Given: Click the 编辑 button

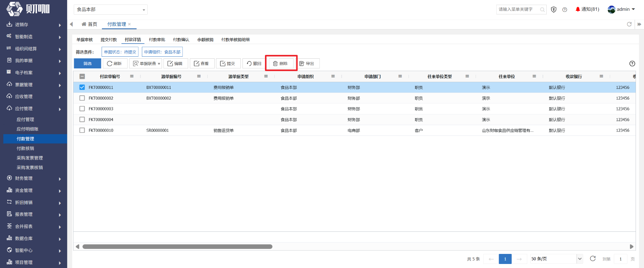Looking at the screenshot, I should pos(176,63).
